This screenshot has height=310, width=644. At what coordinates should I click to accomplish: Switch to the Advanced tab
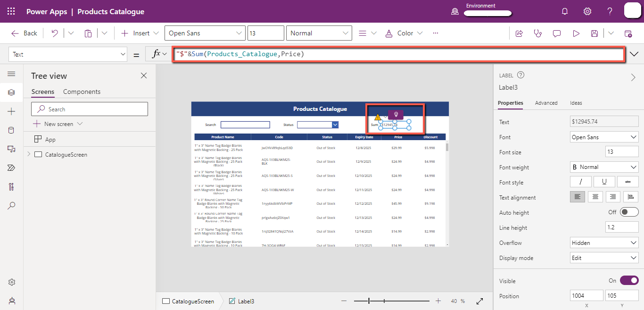click(546, 103)
